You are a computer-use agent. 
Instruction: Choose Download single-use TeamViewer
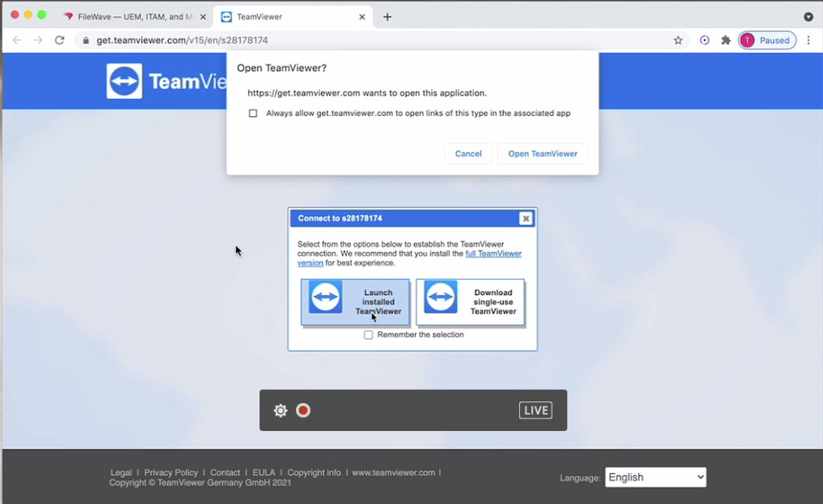[x=470, y=302]
